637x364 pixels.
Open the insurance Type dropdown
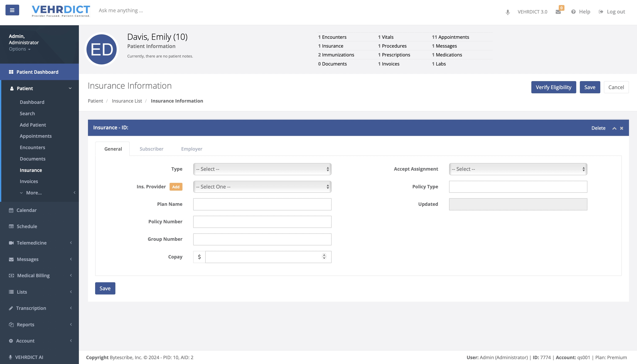coord(262,169)
